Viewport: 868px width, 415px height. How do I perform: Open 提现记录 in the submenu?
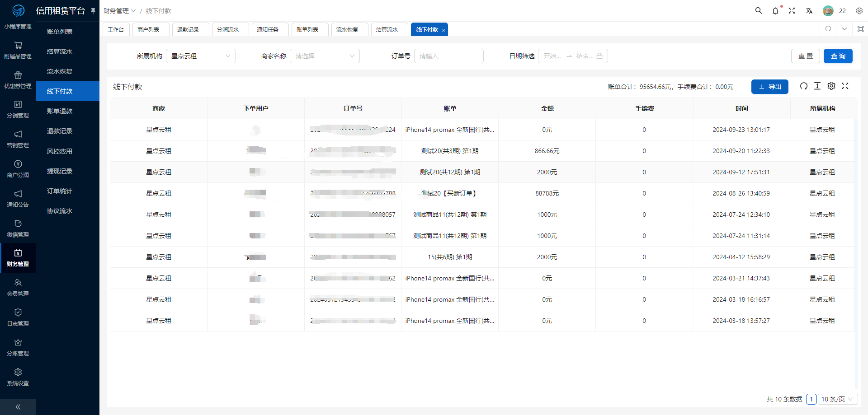coord(68,171)
